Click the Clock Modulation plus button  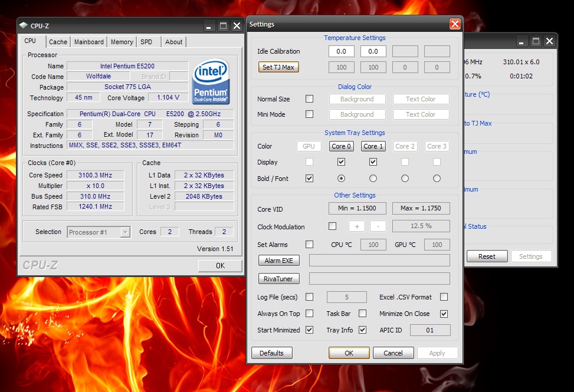(357, 226)
